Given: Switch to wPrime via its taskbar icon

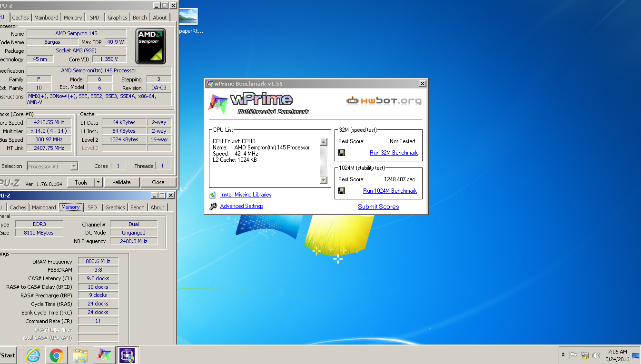Looking at the screenshot, I should [104, 355].
